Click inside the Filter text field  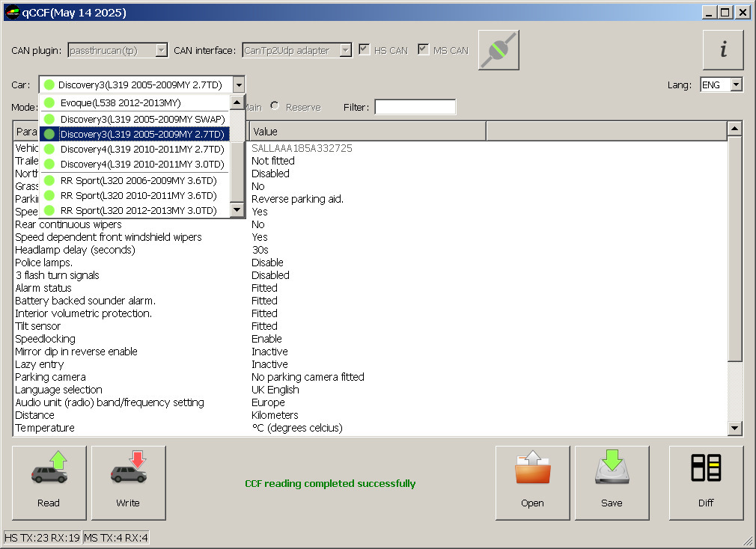point(415,106)
